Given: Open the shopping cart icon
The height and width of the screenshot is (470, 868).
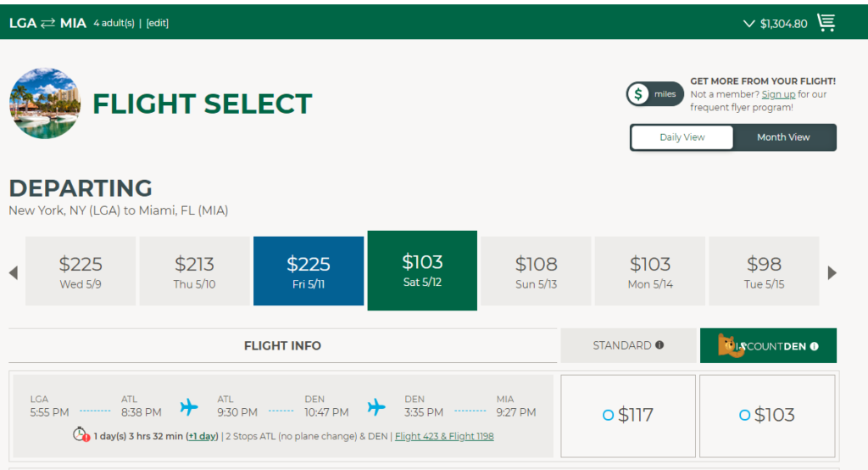Looking at the screenshot, I should tap(826, 23).
